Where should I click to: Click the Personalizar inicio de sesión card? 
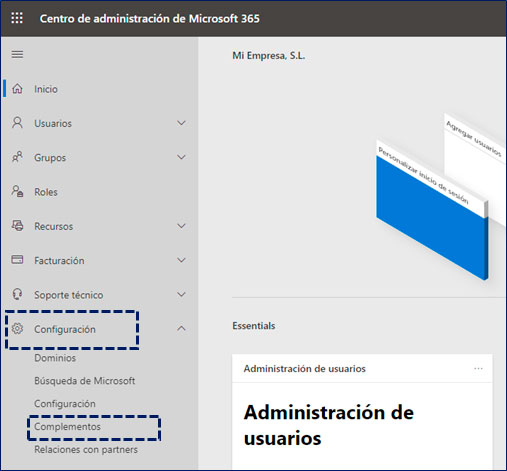point(432,210)
